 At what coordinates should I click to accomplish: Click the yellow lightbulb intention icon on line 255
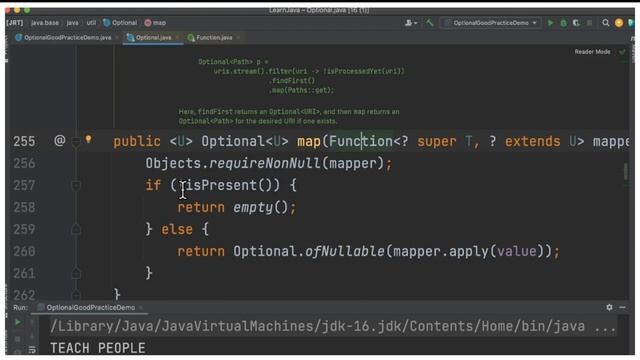click(x=89, y=140)
